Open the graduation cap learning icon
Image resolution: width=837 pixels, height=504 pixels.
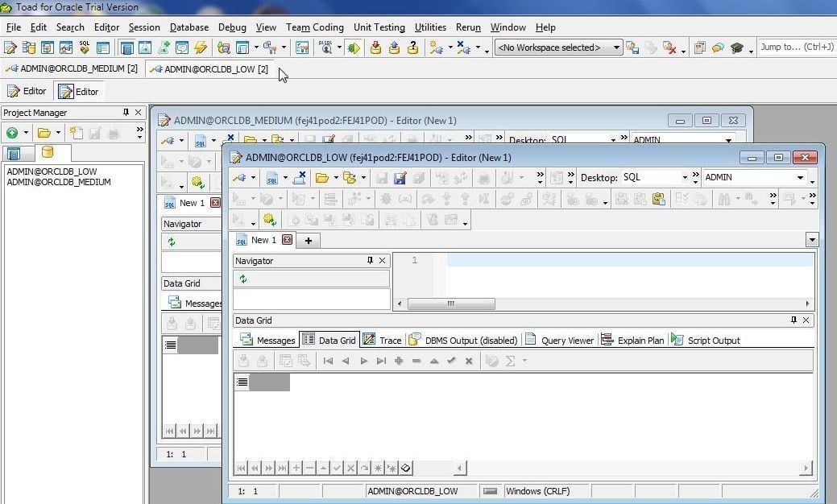click(x=737, y=48)
